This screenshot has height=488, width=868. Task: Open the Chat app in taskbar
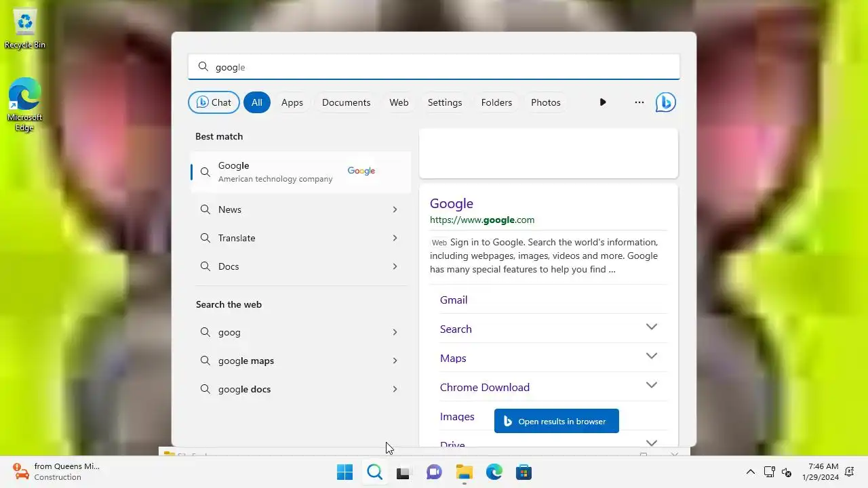point(434,472)
